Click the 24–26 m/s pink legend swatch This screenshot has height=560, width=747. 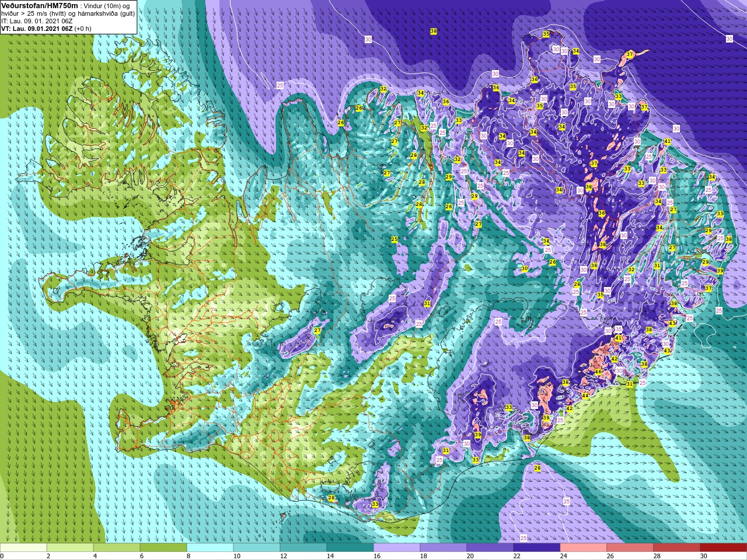pos(584,548)
